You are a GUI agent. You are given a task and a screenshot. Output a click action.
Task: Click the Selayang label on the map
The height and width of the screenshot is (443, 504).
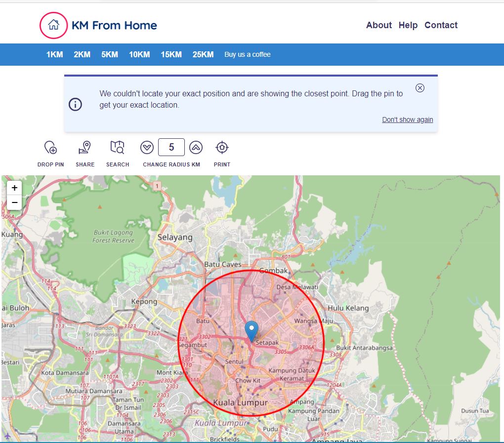175,238
